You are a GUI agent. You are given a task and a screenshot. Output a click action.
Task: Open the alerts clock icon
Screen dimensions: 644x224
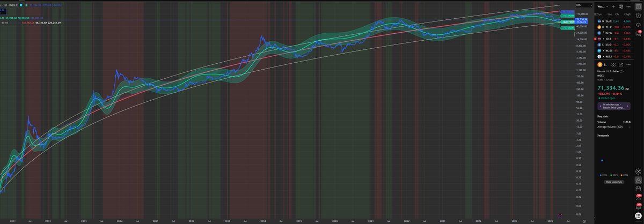click(638, 16)
